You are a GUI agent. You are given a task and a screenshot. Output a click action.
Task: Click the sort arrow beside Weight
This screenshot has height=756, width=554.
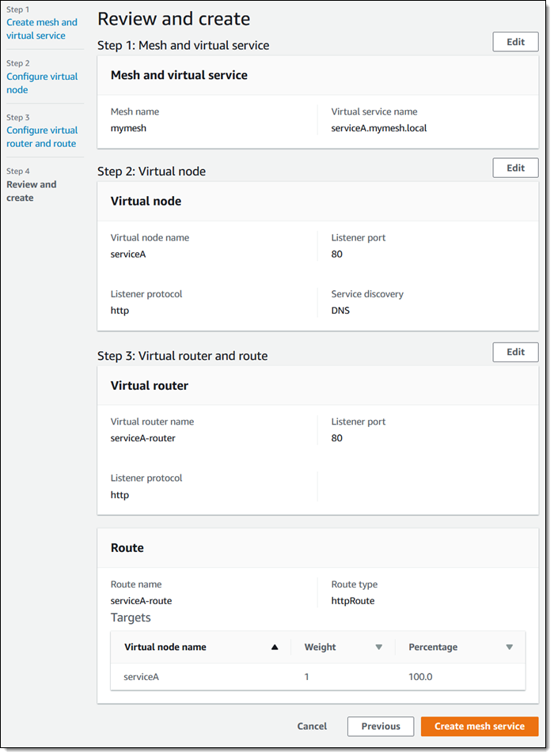378,647
